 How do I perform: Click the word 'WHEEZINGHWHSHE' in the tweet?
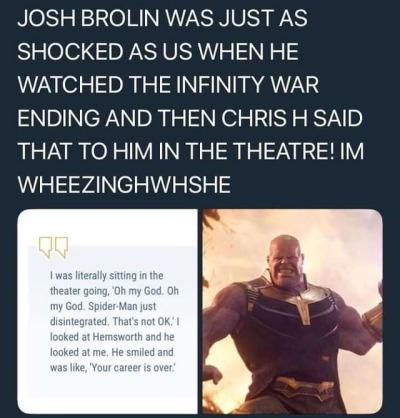tap(124, 184)
